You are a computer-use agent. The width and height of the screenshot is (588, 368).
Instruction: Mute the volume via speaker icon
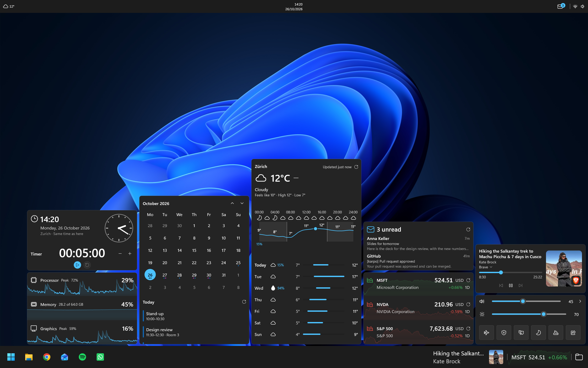pos(482,301)
